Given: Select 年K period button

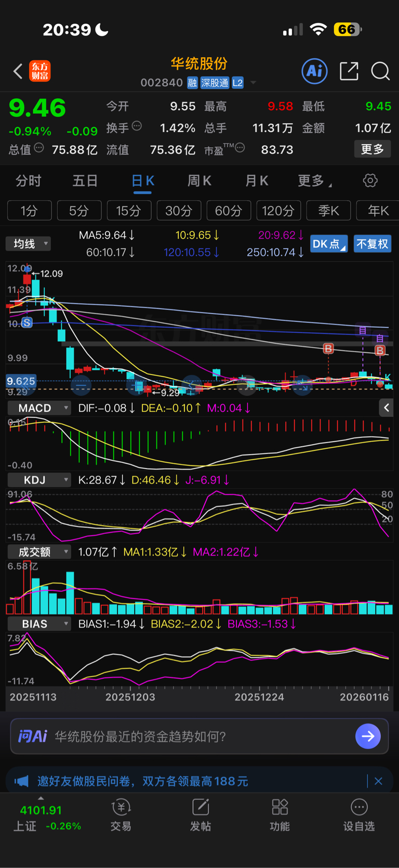Looking at the screenshot, I should tap(378, 211).
